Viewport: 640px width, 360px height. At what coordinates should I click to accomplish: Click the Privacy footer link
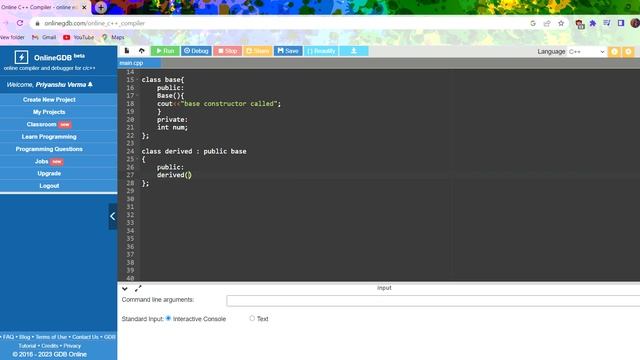tap(72, 346)
